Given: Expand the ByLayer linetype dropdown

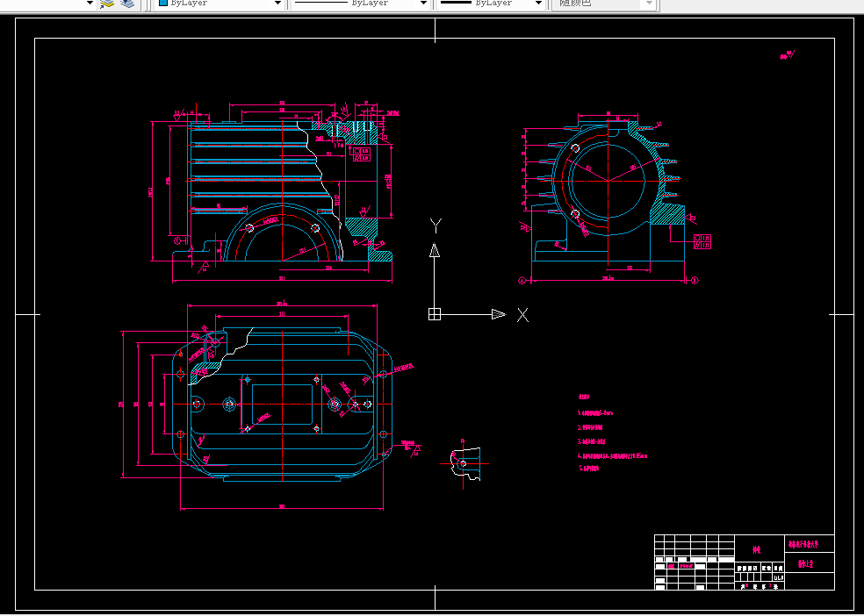Looking at the screenshot, I should pos(360,4).
